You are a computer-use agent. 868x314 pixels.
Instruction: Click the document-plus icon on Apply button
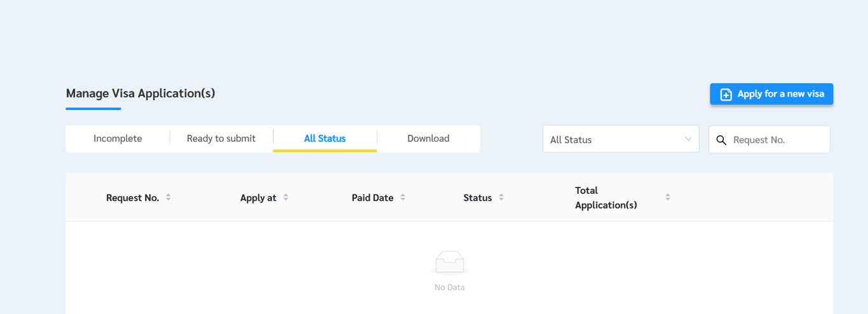point(726,95)
